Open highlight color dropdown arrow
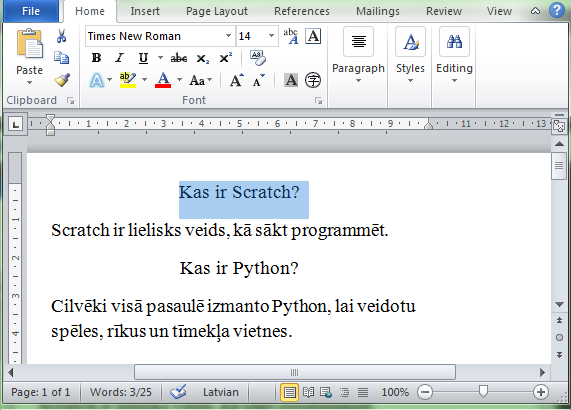 pyautogui.click(x=145, y=79)
